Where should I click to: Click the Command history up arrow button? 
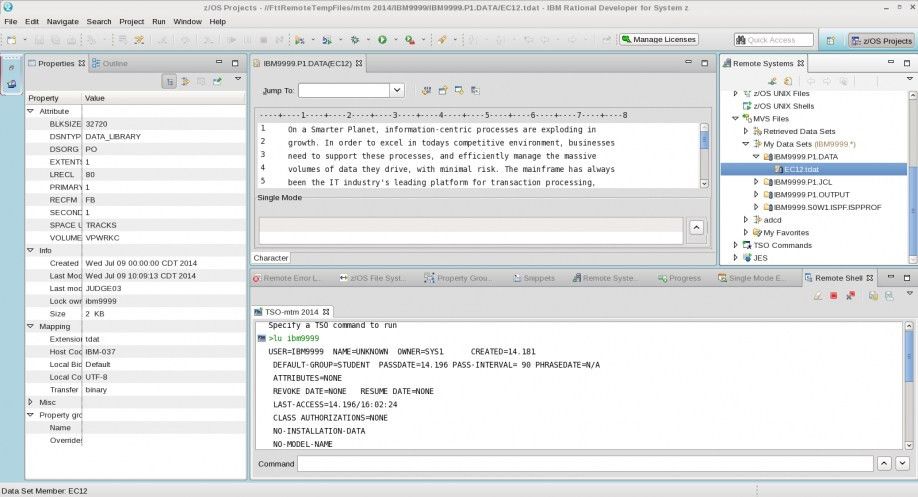point(884,464)
